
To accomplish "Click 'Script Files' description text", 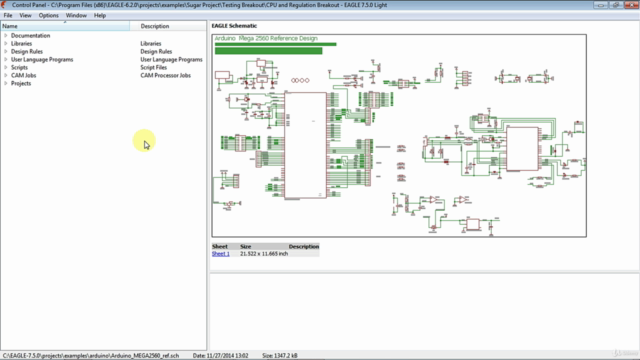I will pyautogui.click(x=153, y=67).
